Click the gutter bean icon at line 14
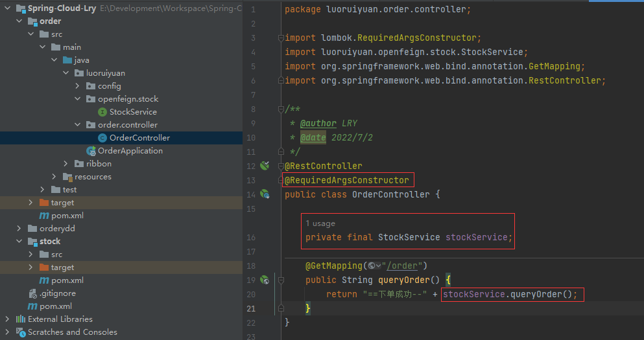Viewport: 644px width, 340px height. [x=265, y=194]
